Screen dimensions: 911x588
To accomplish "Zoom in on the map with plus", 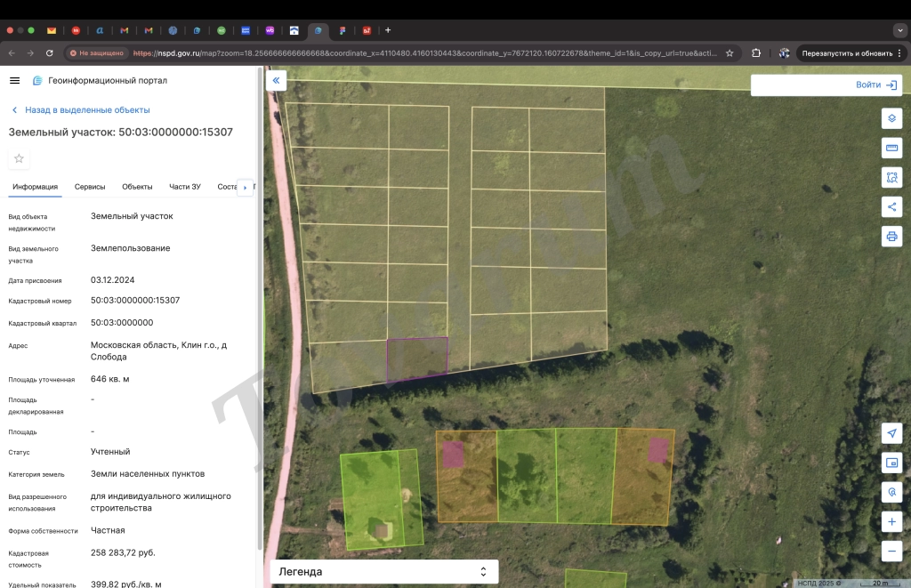I will [x=891, y=522].
